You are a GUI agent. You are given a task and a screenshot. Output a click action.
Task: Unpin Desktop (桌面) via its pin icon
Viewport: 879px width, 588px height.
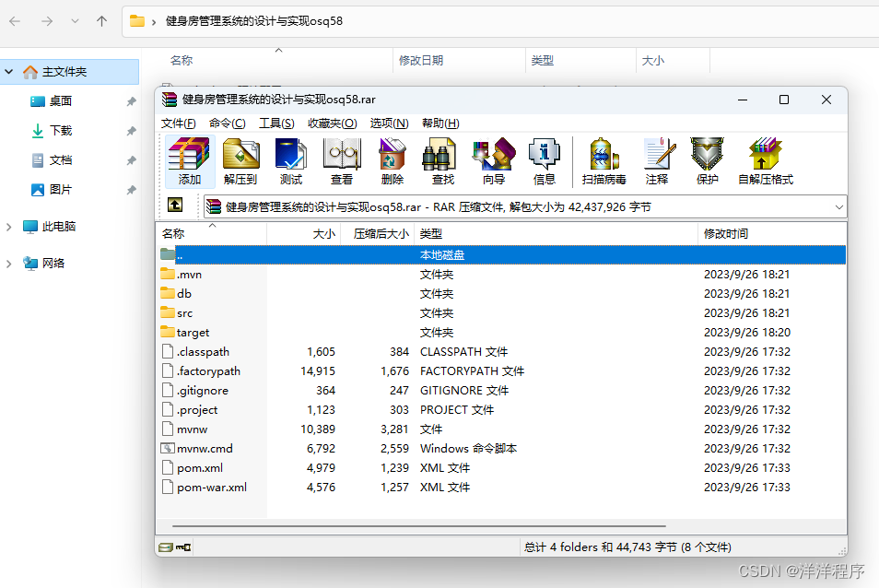pos(131,101)
